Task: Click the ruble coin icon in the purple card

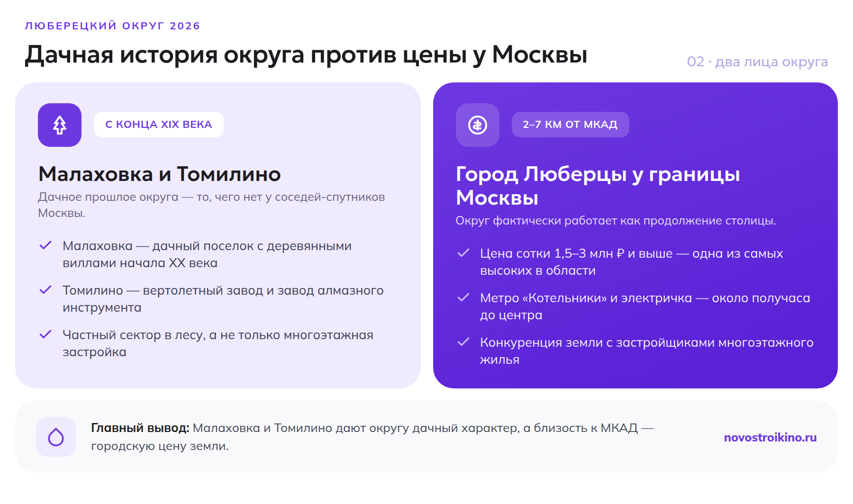Action: click(x=478, y=125)
